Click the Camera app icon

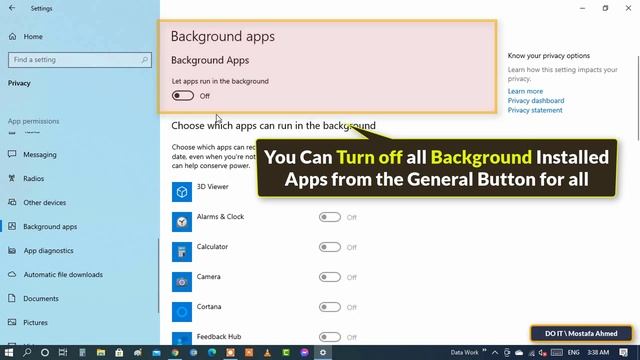(182, 282)
